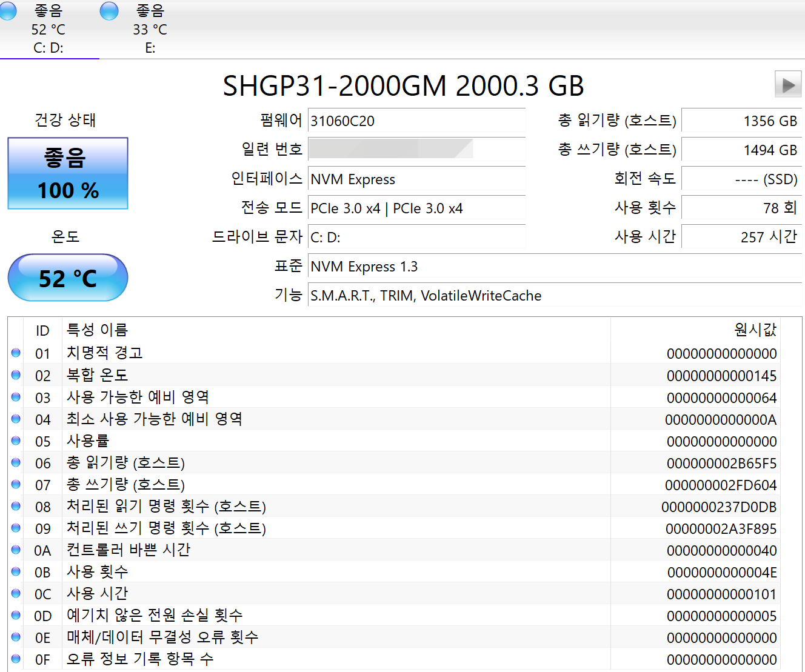The height and width of the screenshot is (672, 805).
Task: Click the standard field NVM Express 1.3
Action: click(555, 266)
